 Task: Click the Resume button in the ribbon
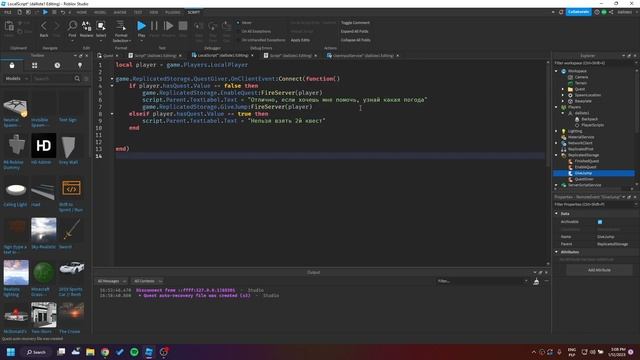tap(169, 26)
